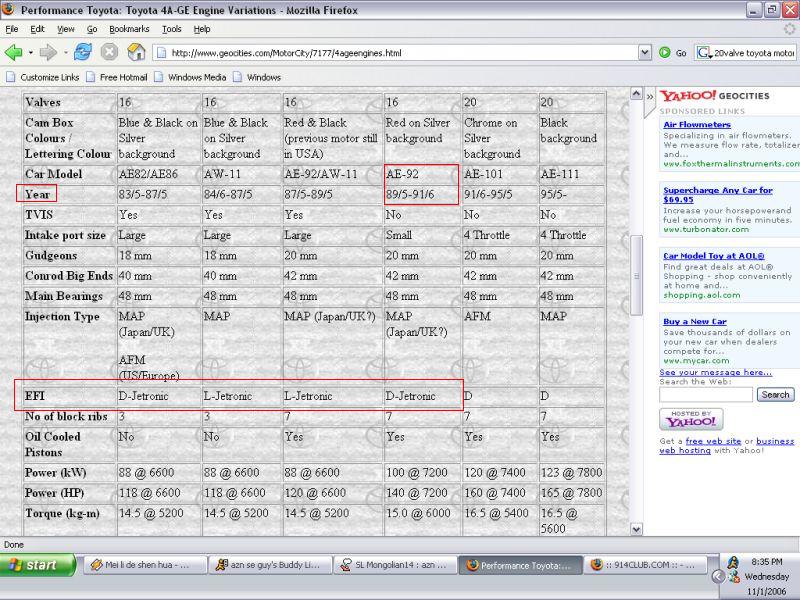
Task: Click the system tray buddy icon near clock
Action: point(733,562)
